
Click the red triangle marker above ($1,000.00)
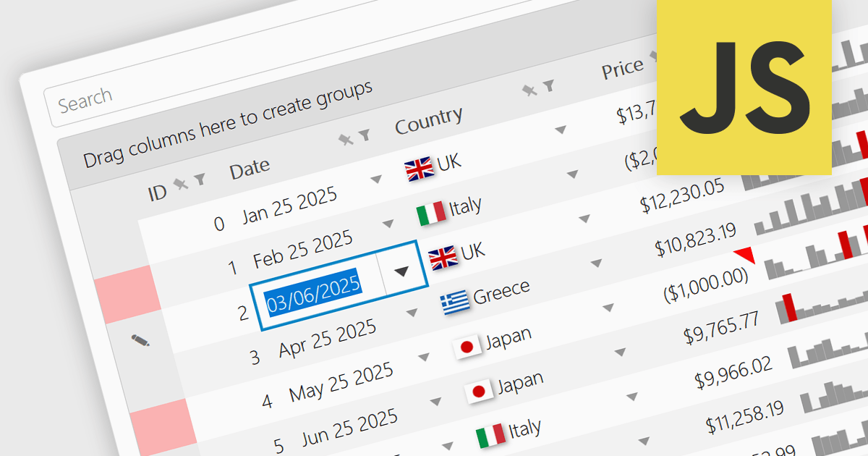point(744,255)
